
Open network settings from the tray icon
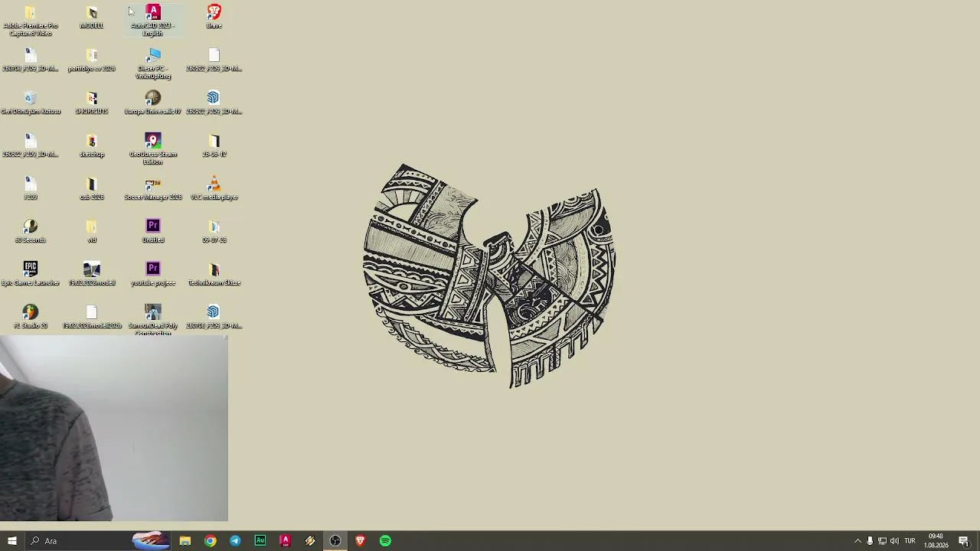pos(882,541)
